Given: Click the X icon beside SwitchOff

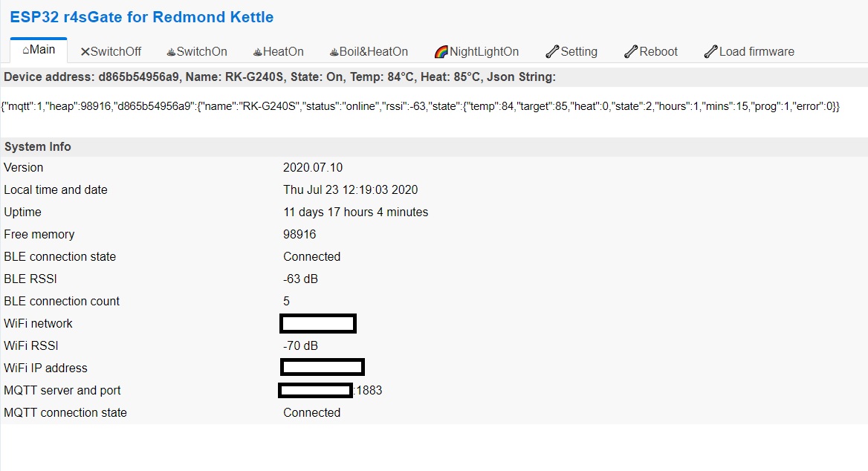Looking at the screenshot, I should (x=85, y=52).
